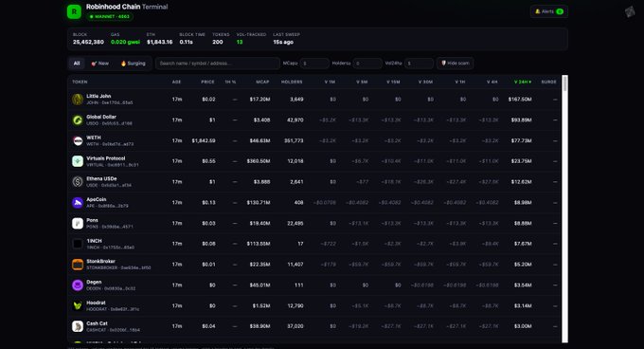The image size is (644, 349).
Task: Click the Ethena USDe token icon
Action: pos(78,182)
